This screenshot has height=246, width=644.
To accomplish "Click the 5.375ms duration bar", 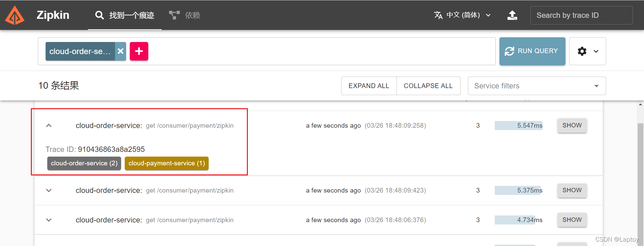I will pos(519,191).
